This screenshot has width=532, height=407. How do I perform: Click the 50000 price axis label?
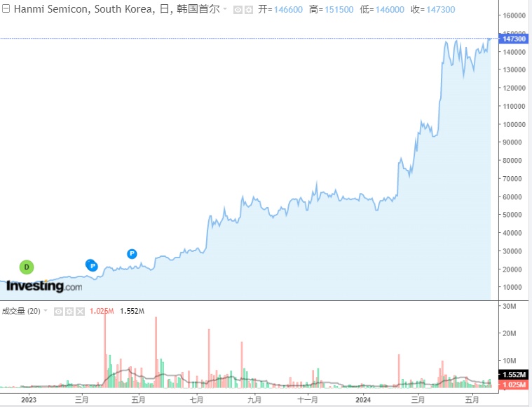512,215
